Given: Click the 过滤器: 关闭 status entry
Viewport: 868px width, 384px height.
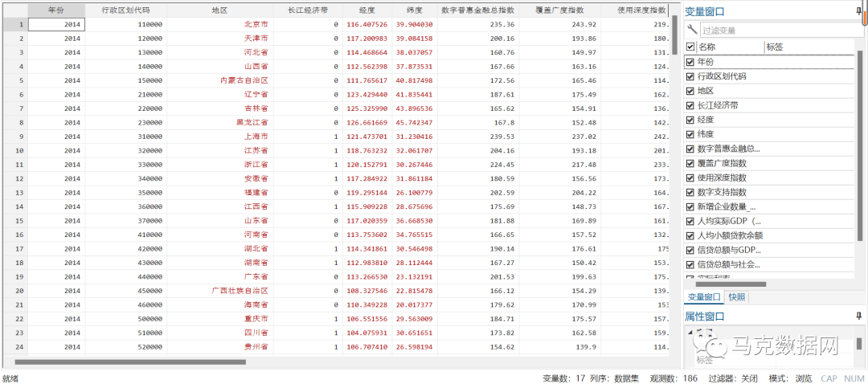Looking at the screenshot, I should 733,378.
